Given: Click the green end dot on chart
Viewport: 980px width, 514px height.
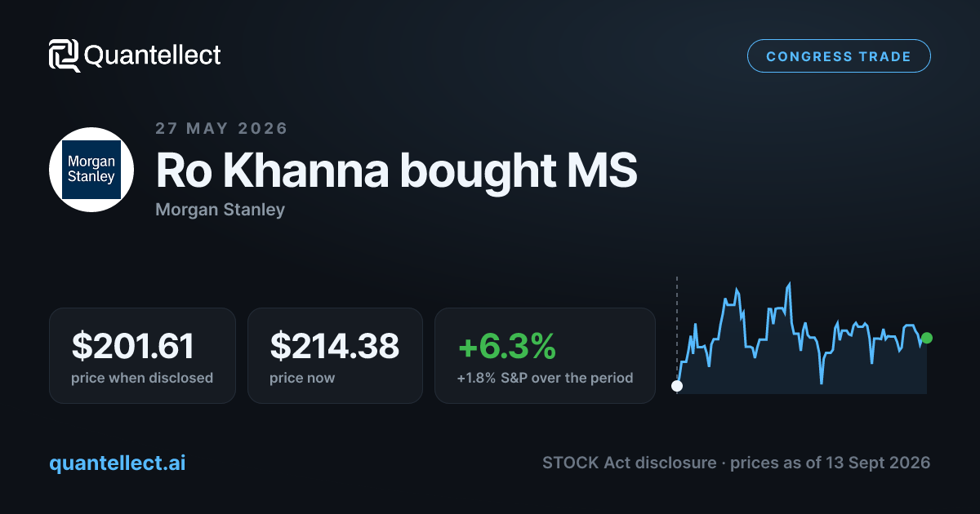Looking at the screenshot, I should [926, 338].
